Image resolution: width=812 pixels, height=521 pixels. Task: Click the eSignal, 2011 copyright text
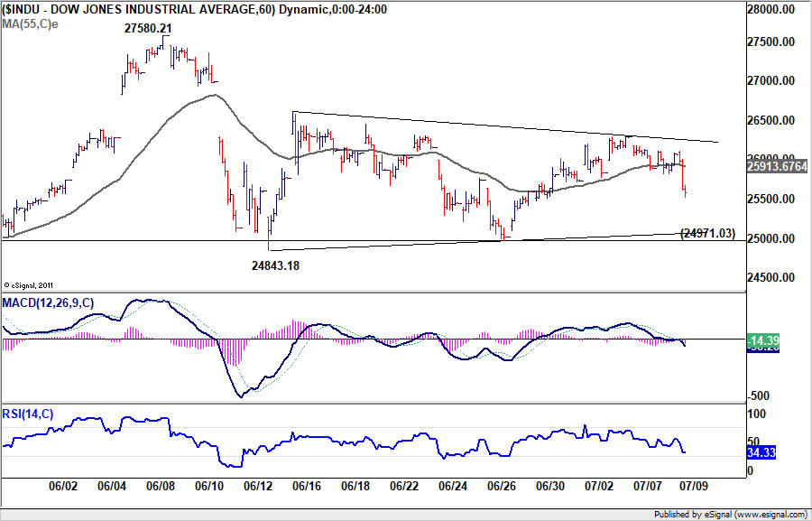click(29, 285)
